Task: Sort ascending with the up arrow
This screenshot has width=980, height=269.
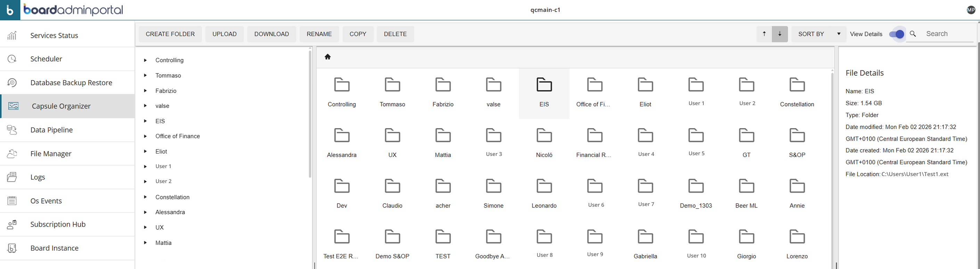Action: pos(764,34)
